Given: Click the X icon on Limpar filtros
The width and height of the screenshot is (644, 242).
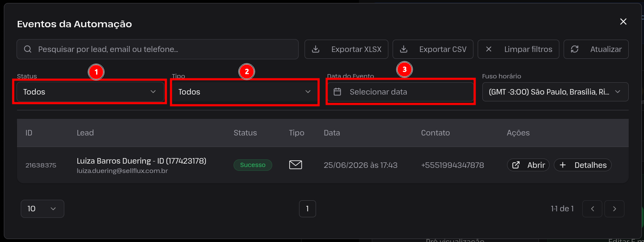Looking at the screenshot, I should 489,49.
